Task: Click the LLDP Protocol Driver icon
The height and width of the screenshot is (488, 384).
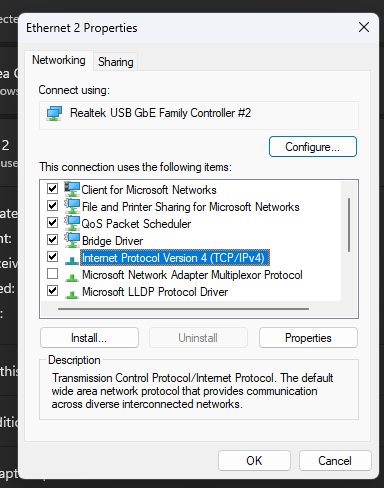Action: [72, 294]
